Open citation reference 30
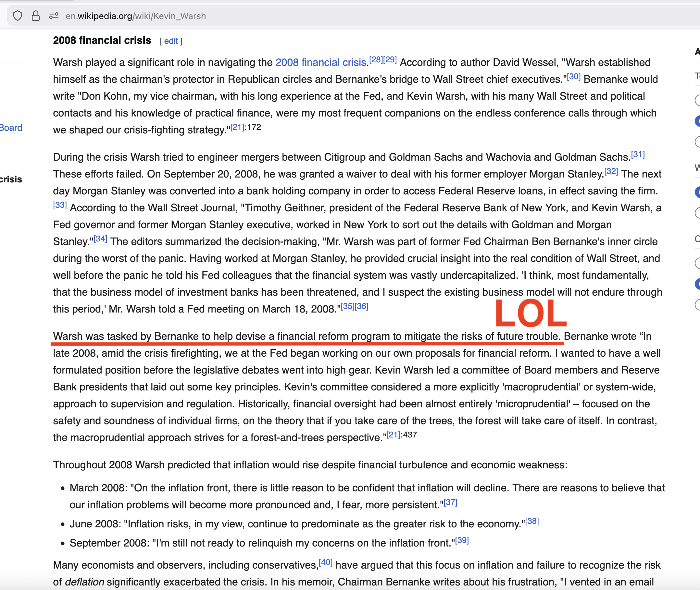The image size is (700, 590). [573, 77]
